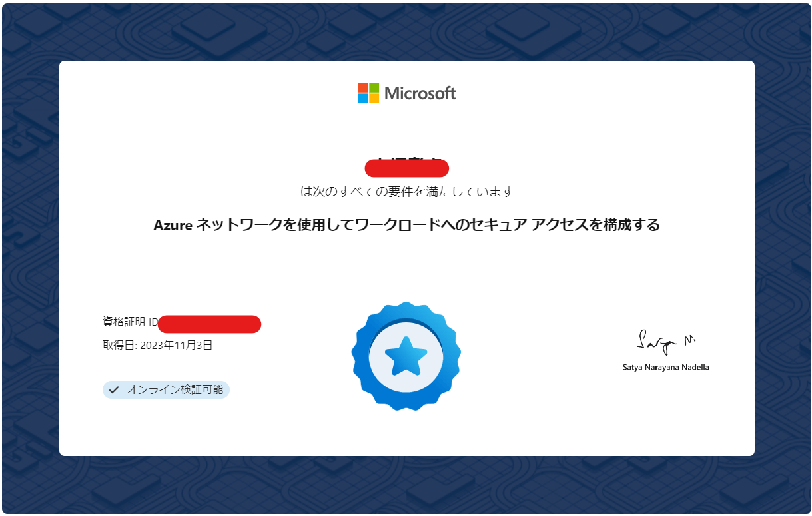Click the blue square in Microsoft logo
This screenshot has width=812, height=516.
[x=363, y=99]
